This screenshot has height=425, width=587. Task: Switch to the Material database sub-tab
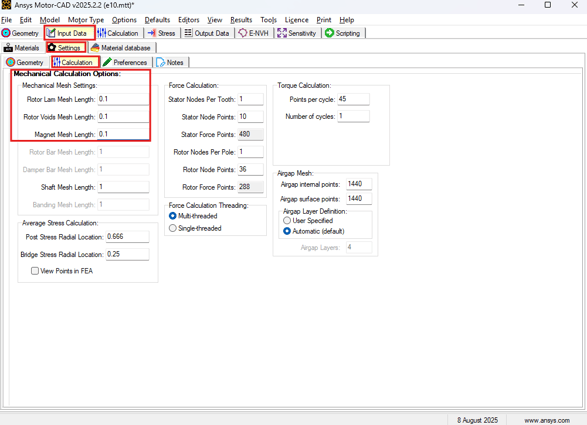[x=121, y=48]
